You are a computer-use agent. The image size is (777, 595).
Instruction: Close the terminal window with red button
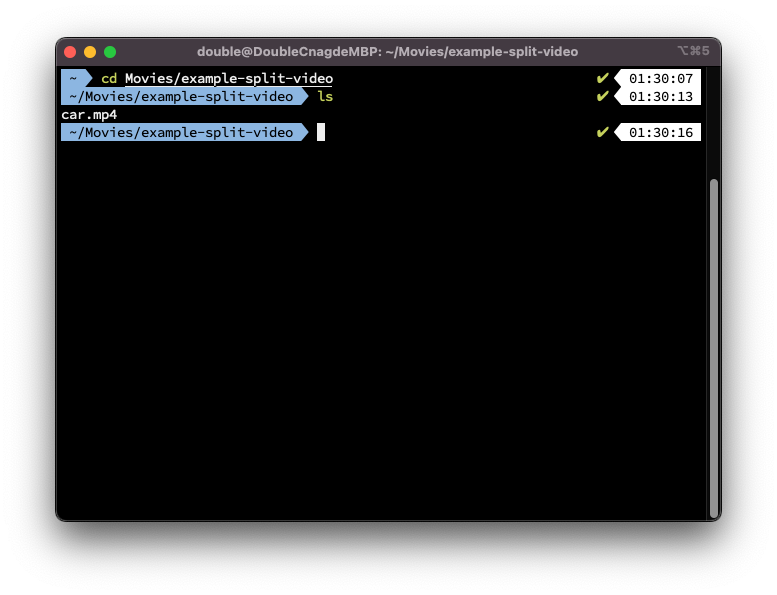(x=70, y=52)
